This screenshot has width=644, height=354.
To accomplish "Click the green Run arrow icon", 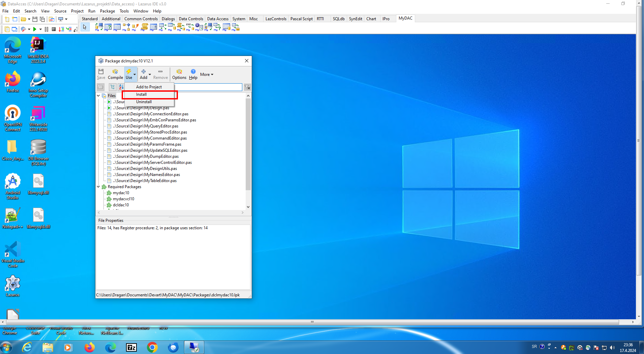I will tap(35, 29).
